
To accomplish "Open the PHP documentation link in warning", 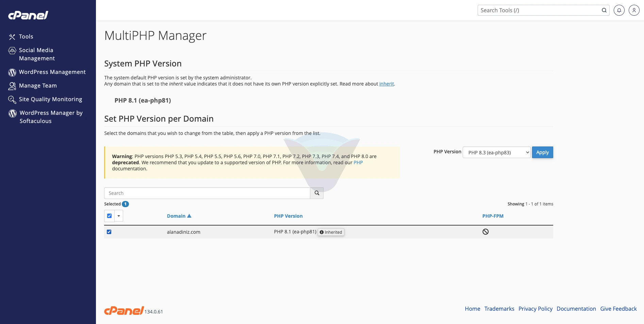I will coord(358,163).
